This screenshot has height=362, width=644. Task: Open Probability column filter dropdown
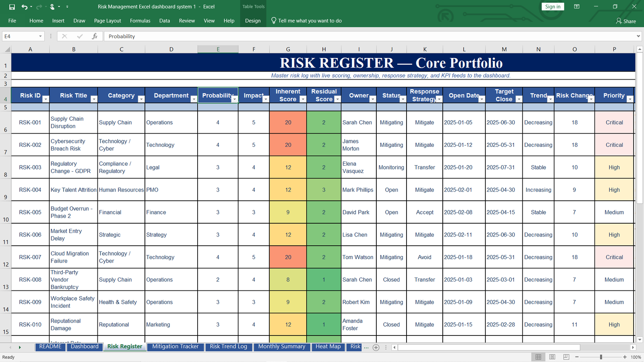[x=234, y=99]
